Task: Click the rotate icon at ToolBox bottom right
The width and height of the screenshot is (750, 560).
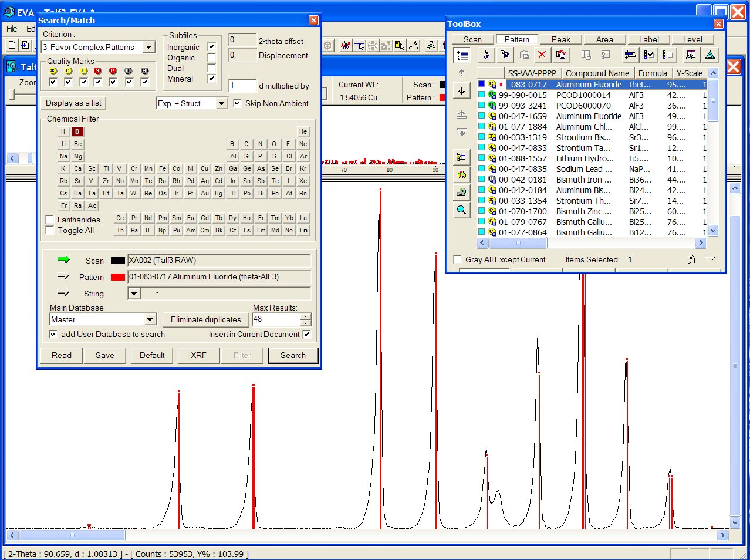Action: point(691,259)
